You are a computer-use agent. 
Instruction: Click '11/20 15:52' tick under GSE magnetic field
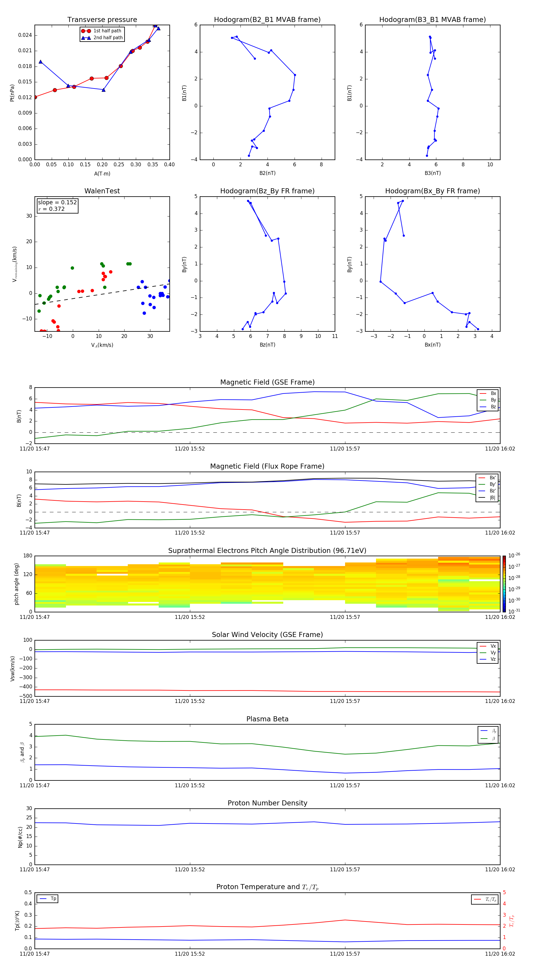coord(190,449)
